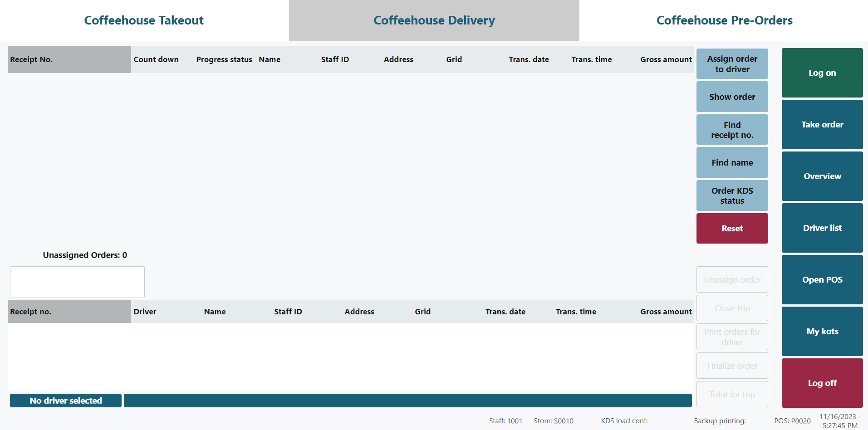The height and width of the screenshot is (430, 868).
Task: Click the Unassign order button
Action: tap(732, 279)
